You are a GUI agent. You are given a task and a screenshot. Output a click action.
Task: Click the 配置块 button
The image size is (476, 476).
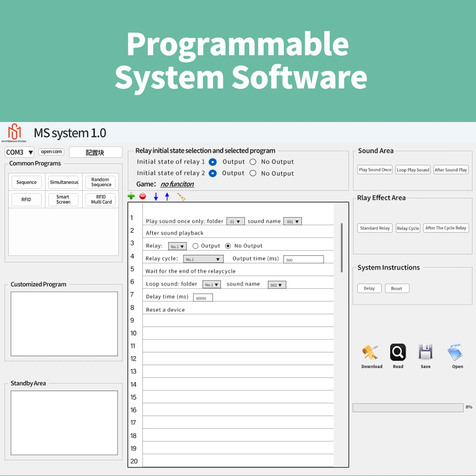95,152
